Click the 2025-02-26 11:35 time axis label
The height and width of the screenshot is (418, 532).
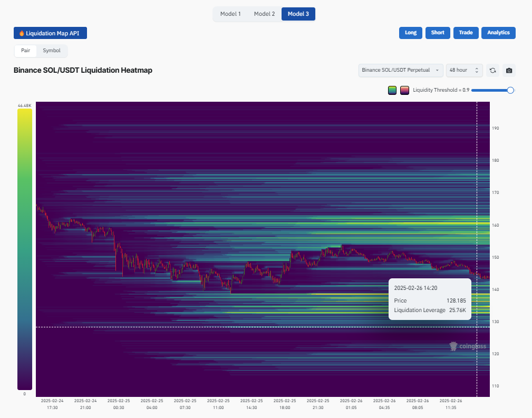pos(451,404)
